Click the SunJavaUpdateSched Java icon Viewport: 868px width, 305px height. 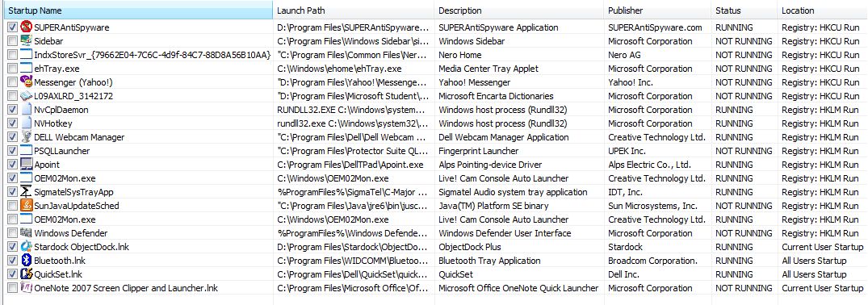click(26, 206)
